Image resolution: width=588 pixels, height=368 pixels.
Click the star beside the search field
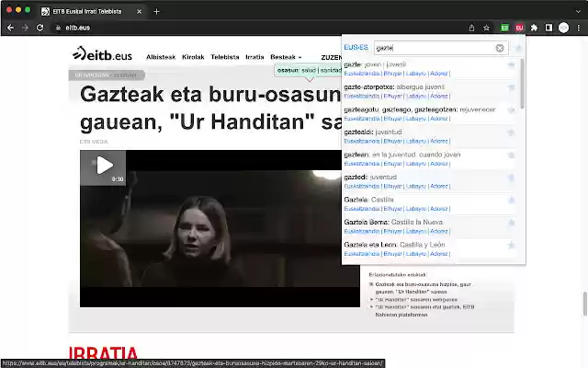coord(518,48)
